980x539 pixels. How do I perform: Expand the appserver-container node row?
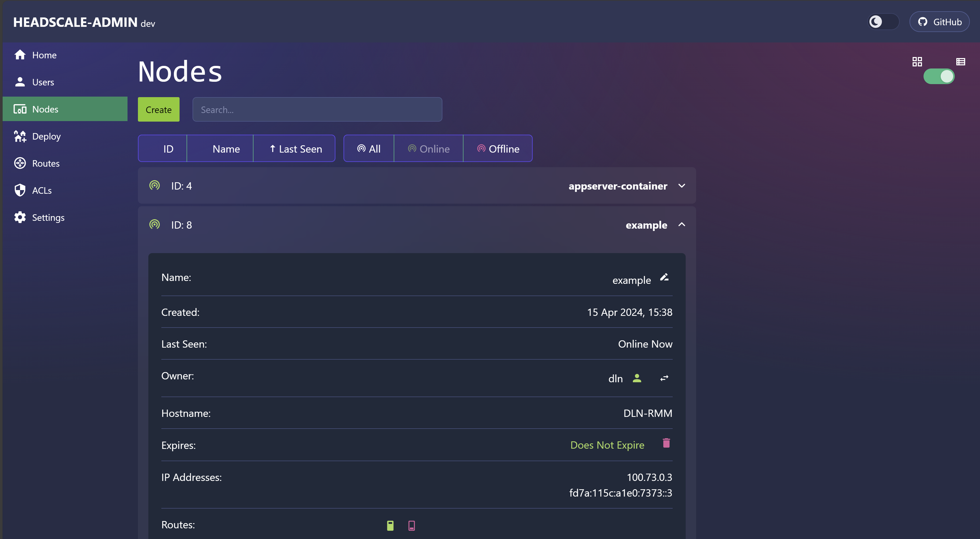682,186
